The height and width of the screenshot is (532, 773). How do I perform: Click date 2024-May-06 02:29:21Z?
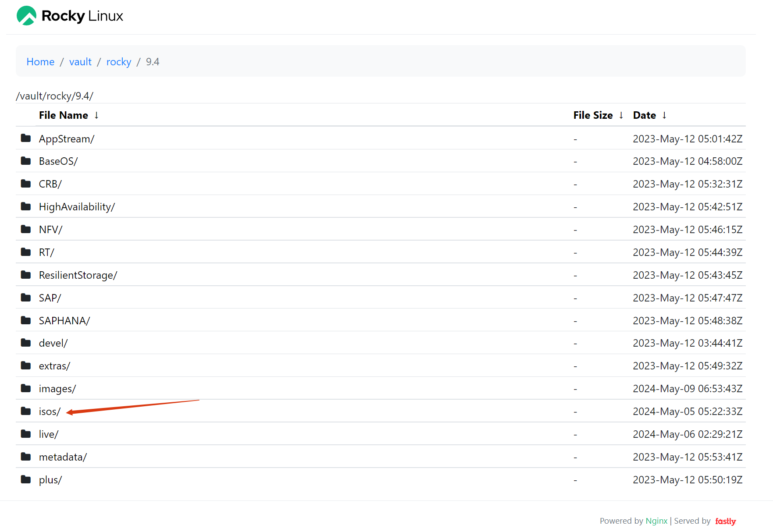pyautogui.click(x=688, y=434)
